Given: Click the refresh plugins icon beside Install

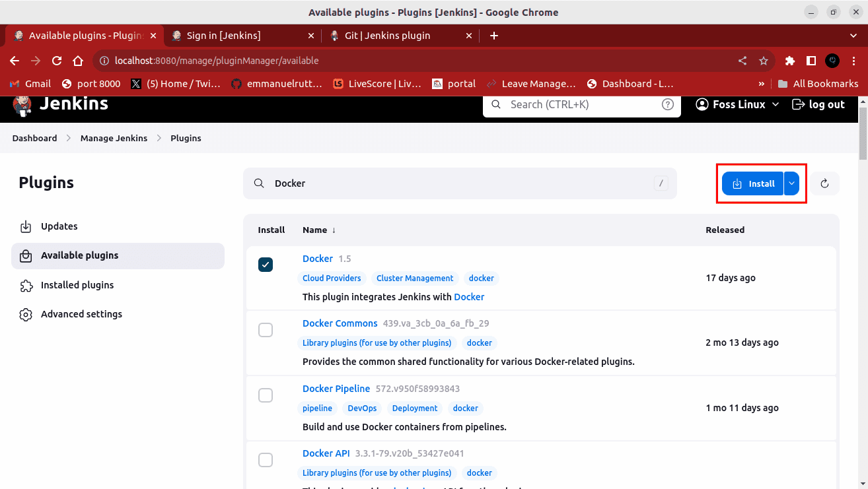Looking at the screenshot, I should [824, 183].
